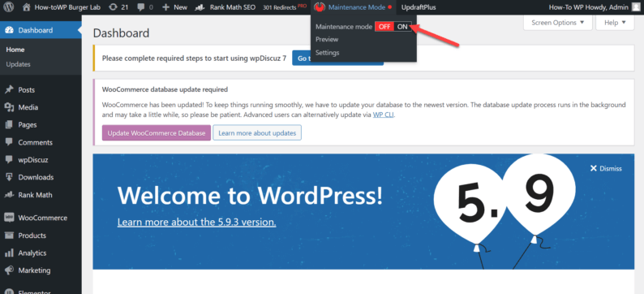Click the Update WooCommerce Database button
The width and height of the screenshot is (644, 294).
pyautogui.click(x=157, y=133)
